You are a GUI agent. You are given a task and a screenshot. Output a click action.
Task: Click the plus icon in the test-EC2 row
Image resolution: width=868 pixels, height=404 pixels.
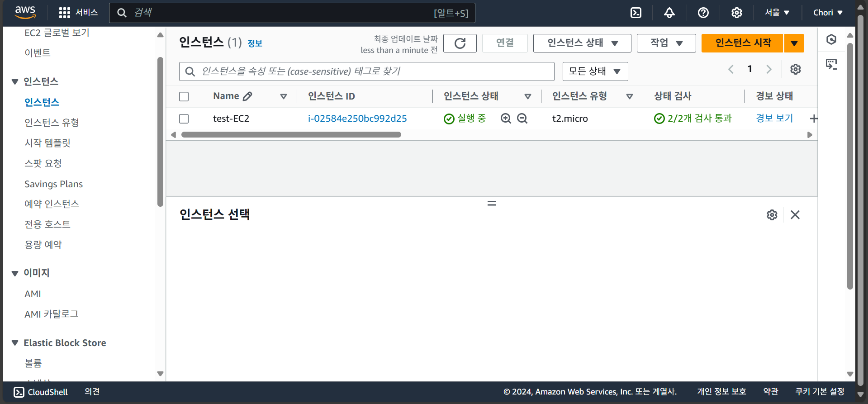click(814, 119)
